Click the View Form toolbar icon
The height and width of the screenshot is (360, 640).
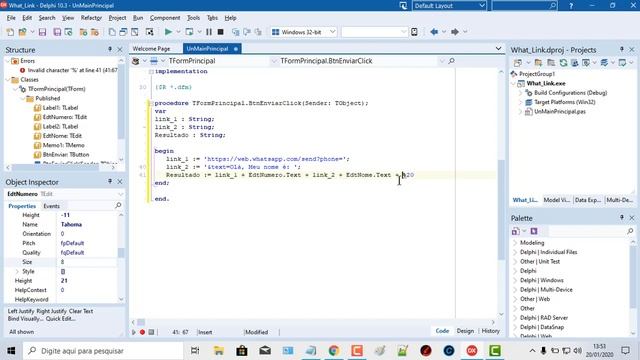coord(123,32)
